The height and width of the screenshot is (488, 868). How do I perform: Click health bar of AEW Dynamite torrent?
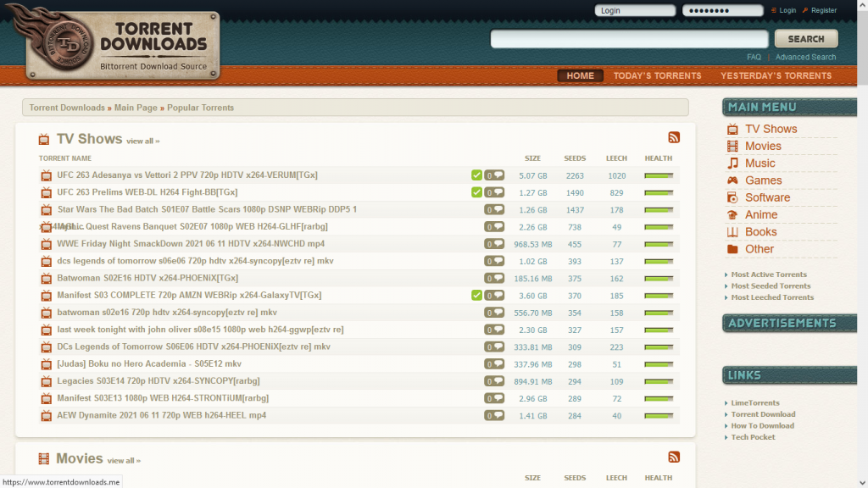[659, 415]
